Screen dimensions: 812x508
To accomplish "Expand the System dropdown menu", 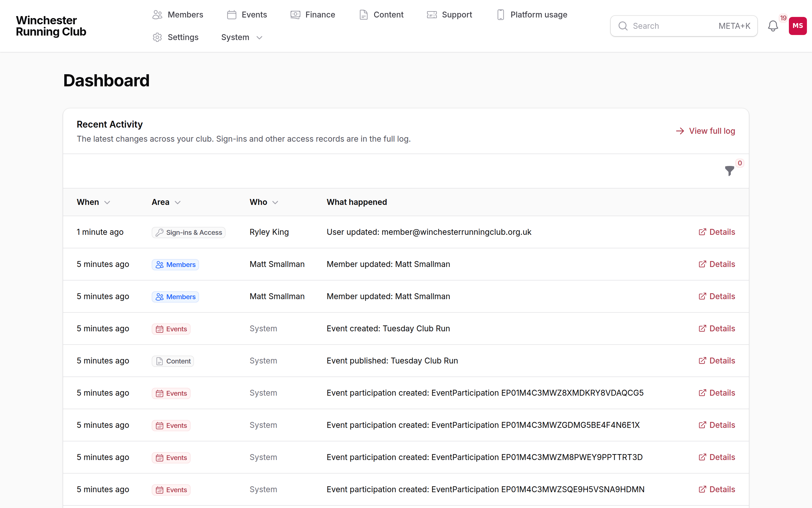I will (242, 37).
